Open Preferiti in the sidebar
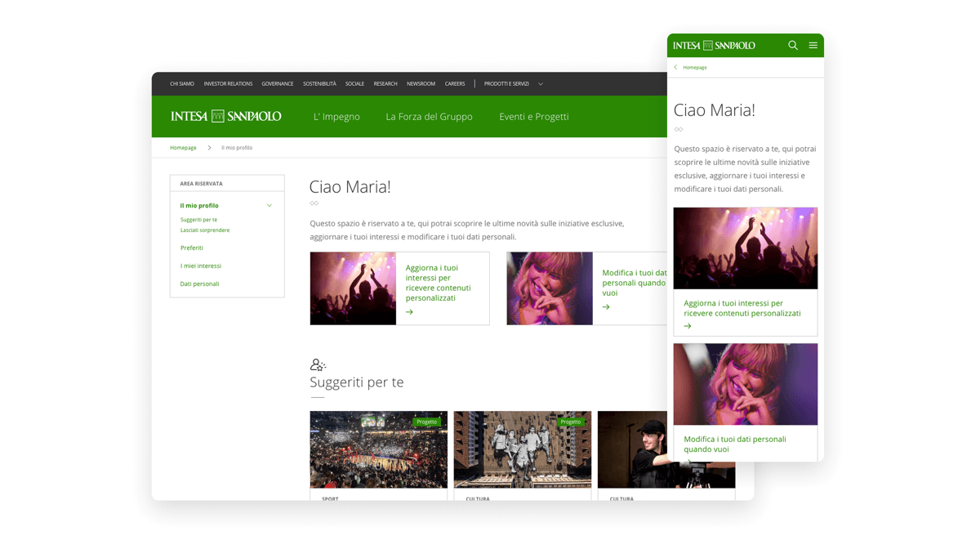The height and width of the screenshot is (536, 980). point(192,248)
